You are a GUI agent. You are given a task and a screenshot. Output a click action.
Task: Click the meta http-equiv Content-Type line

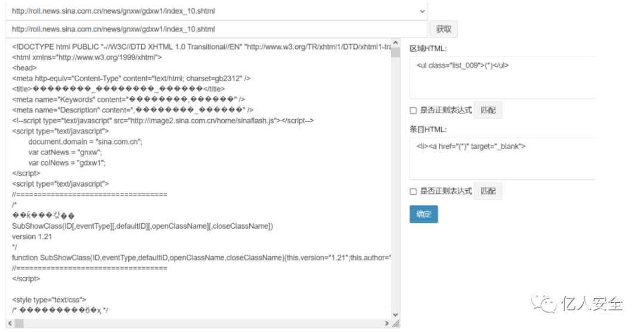click(131, 78)
